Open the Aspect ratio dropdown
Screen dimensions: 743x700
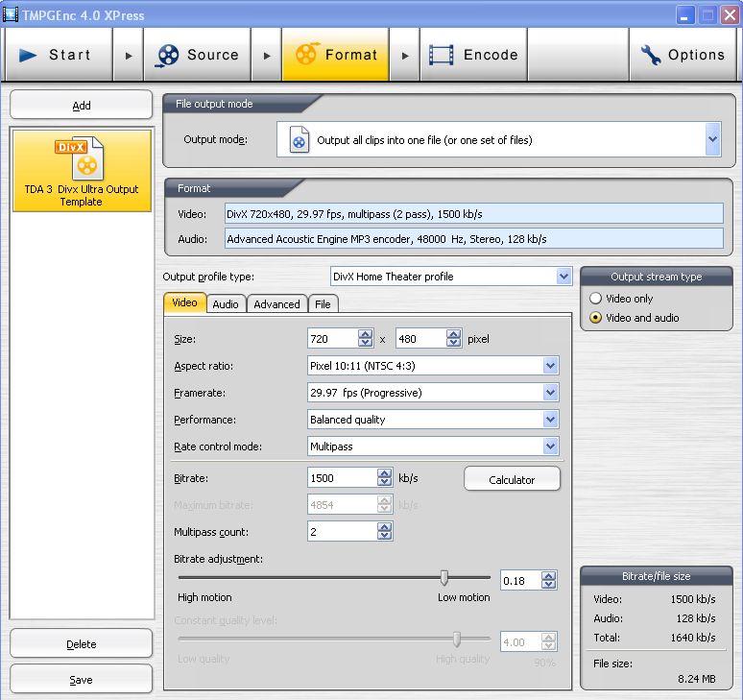click(x=550, y=366)
